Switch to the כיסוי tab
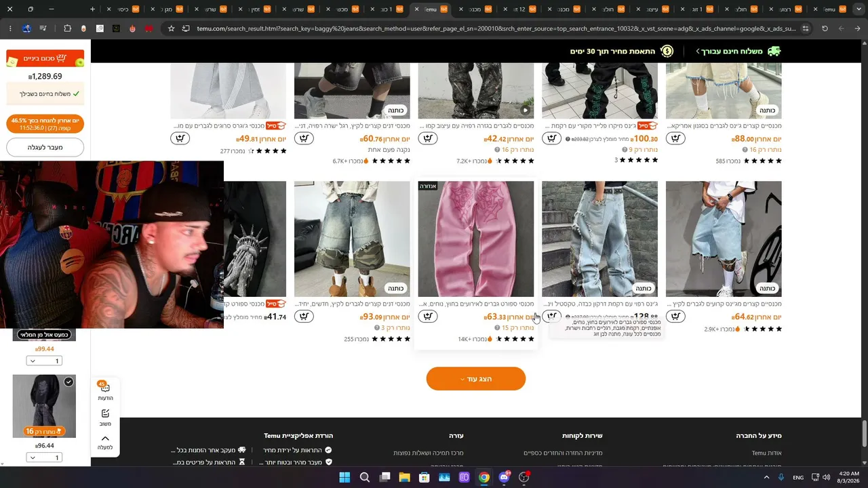This screenshot has height=488, width=868. (x=123, y=9)
